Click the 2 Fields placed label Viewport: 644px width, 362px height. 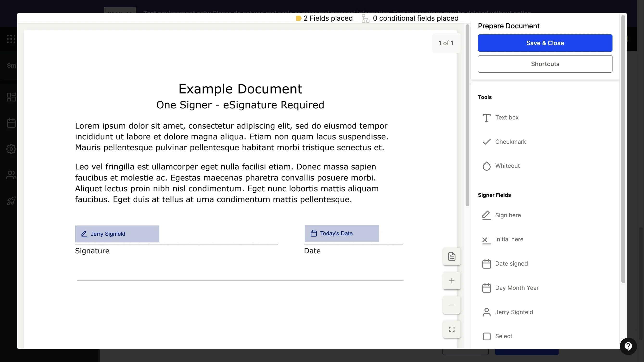coord(328,18)
